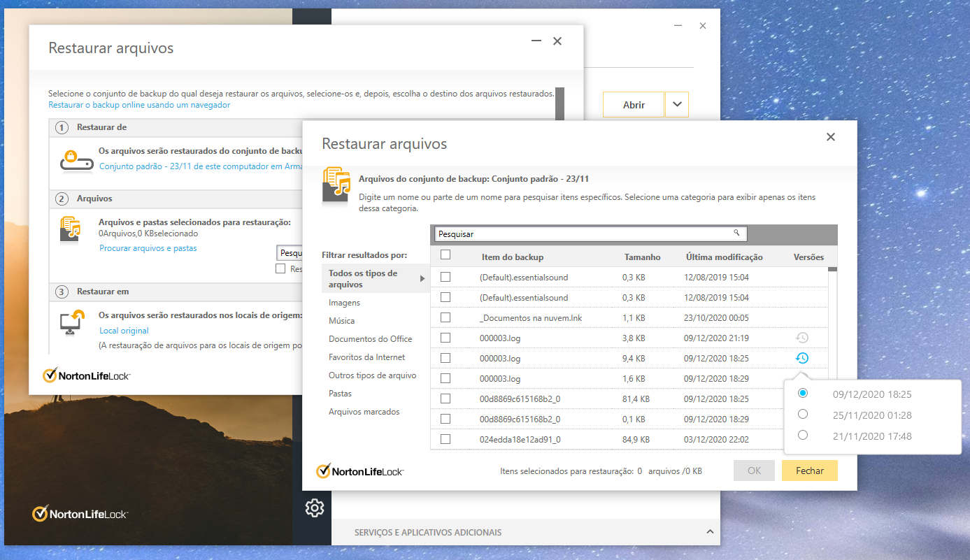Open version history for the 9,4 KB 000003.log
The height and width of the screenshot is (560, 970).
pyautogui.click(x=802, y=358)
